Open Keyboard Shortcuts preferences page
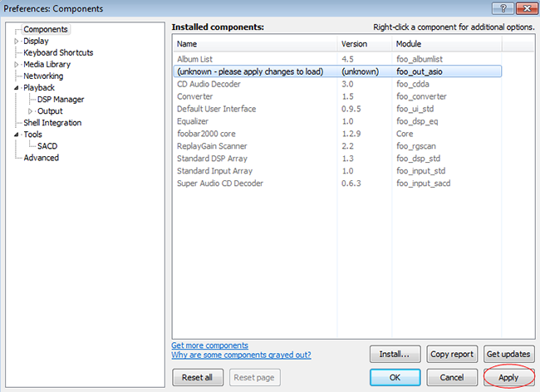Image resolution: width=540 pixels, height=392 pixels. pyautogui.click(x=58, y=52)
